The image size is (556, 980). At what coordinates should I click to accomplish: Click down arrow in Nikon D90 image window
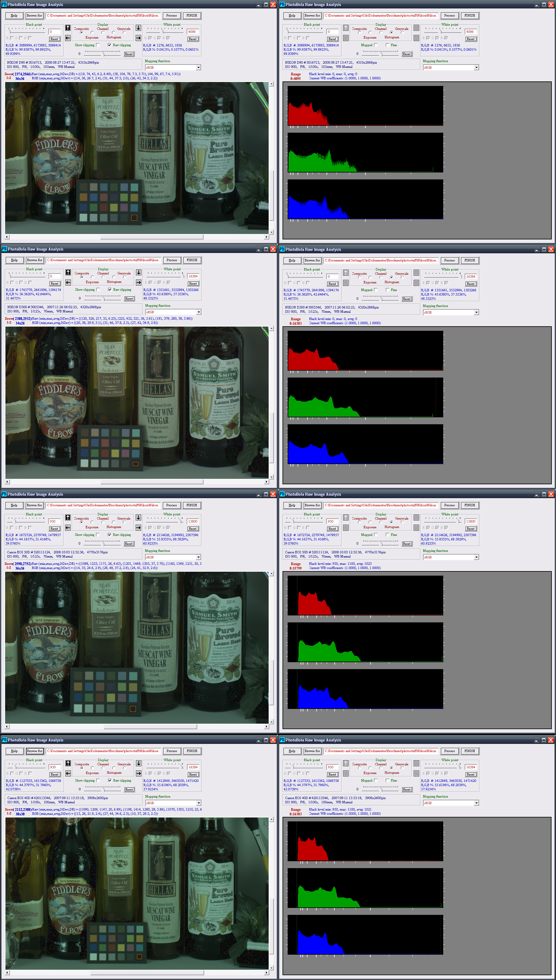click(138, 28)
